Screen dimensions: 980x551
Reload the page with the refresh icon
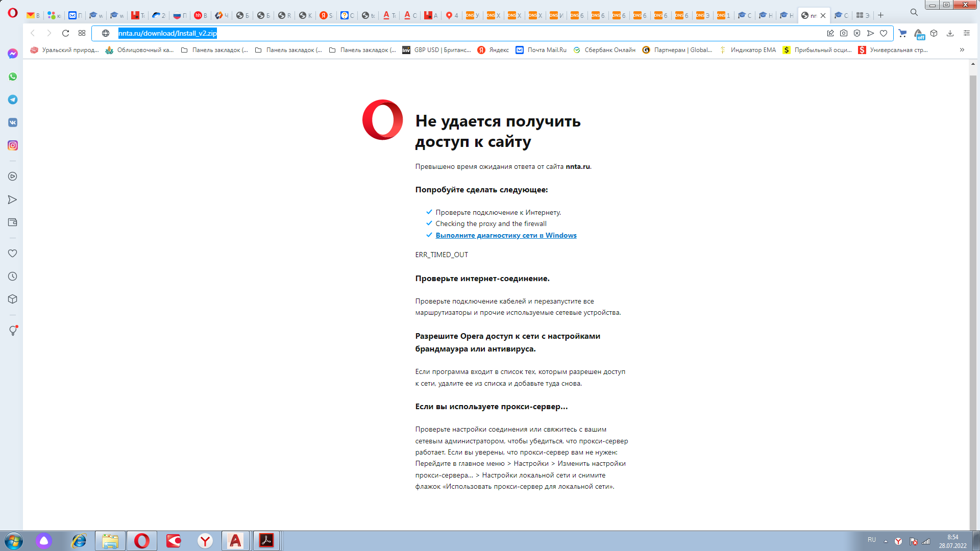pos(65,33)
